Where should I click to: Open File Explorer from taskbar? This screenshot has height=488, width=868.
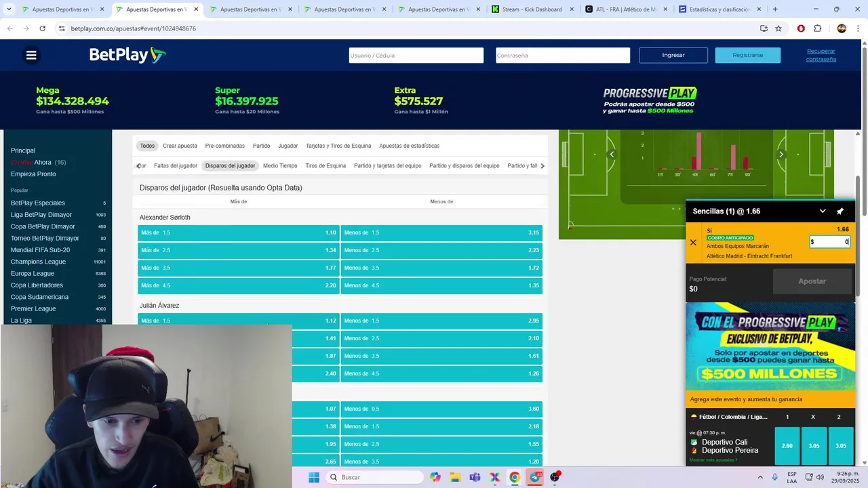[454, 477]
